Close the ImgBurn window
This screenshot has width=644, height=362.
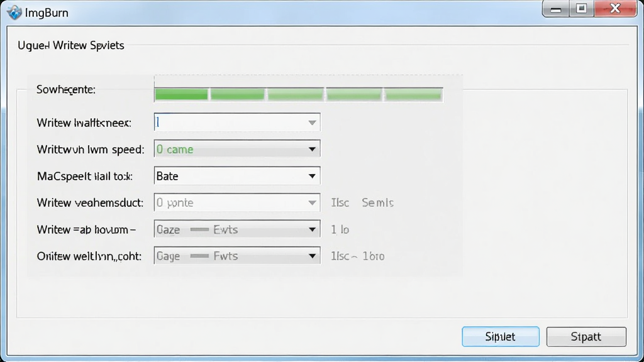coord(615,9)
